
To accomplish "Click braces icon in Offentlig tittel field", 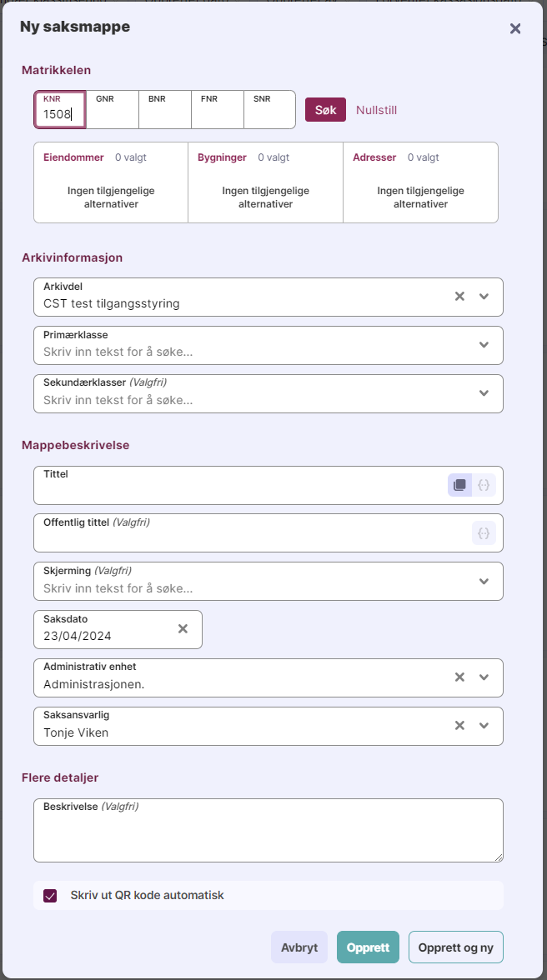I will (484, 532).
